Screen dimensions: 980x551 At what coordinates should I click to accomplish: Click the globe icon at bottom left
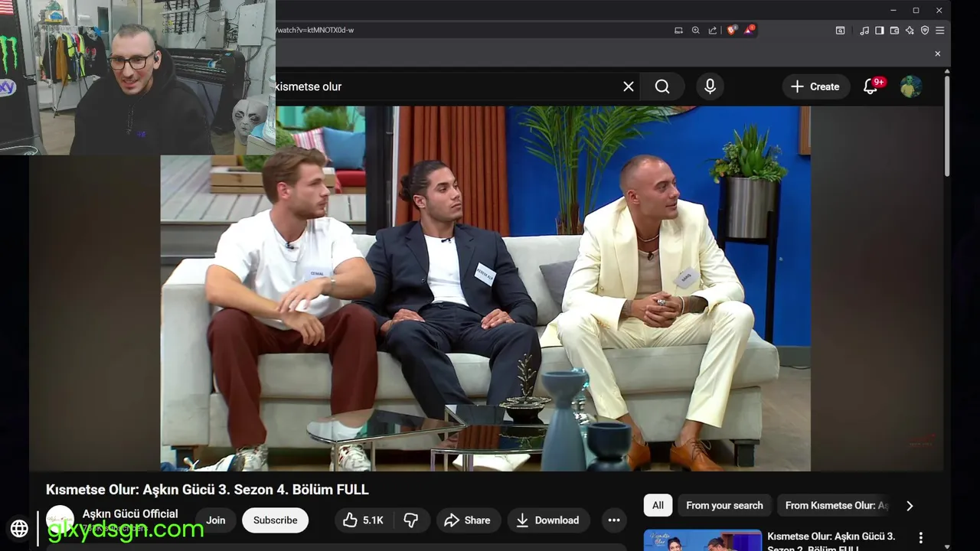19,528
